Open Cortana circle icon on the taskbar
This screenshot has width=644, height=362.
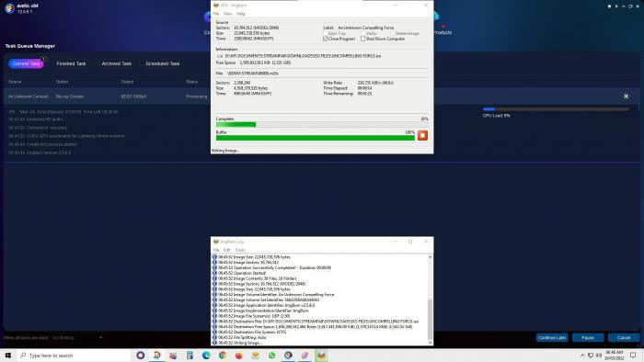click(140, 355)
